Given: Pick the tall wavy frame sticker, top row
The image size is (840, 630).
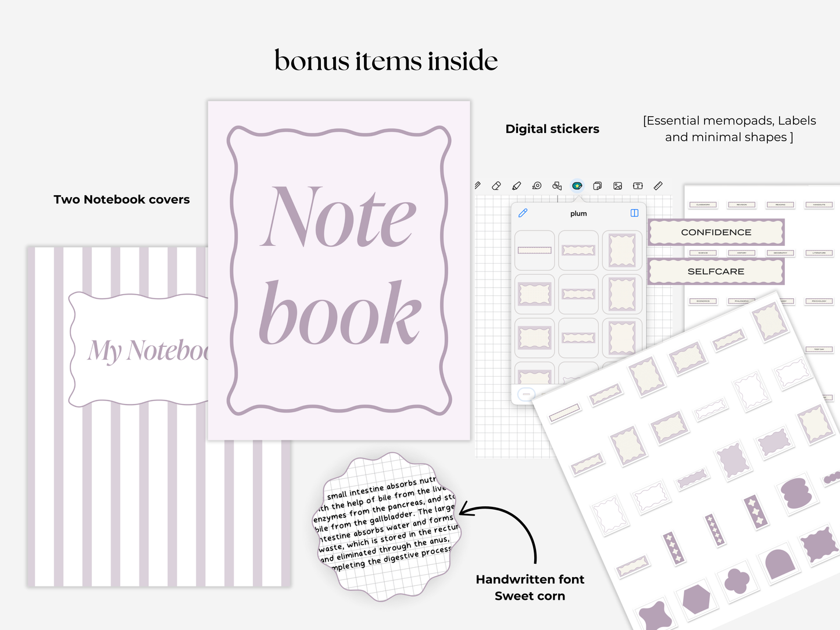Looking at the screenshot, I should [x=622, y=250].
